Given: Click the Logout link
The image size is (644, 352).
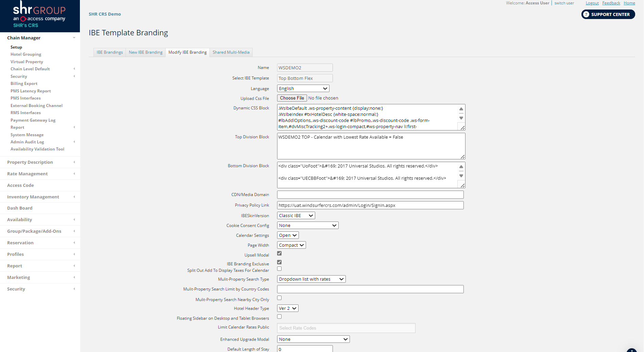Looking at the screenshot, I should (x=592, y=3).
